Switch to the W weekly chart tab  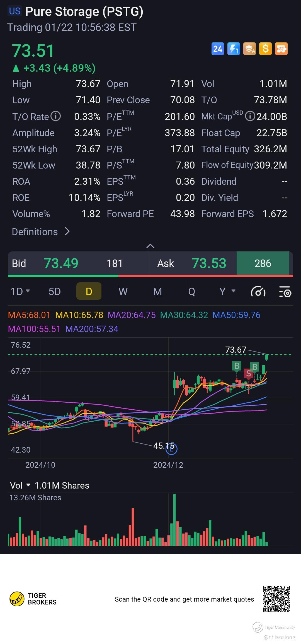point(123,292)
